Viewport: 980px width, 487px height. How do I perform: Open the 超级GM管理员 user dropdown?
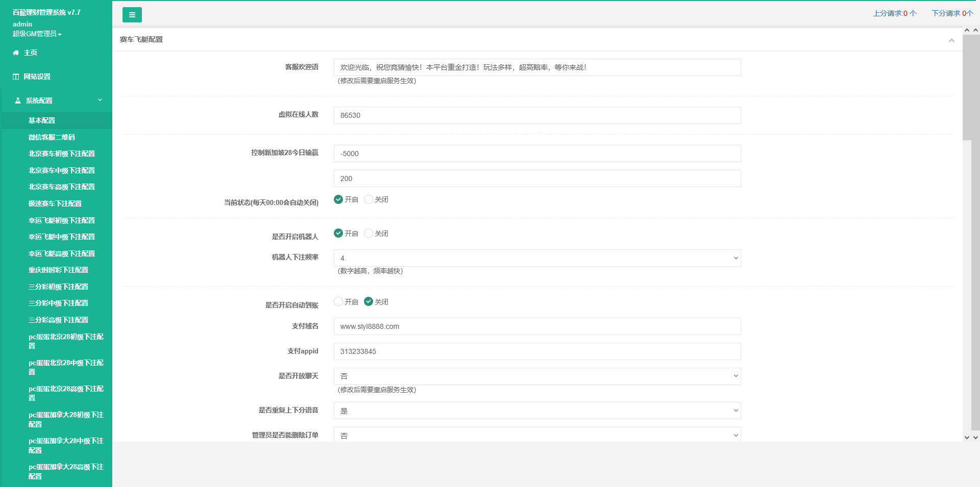37,34
